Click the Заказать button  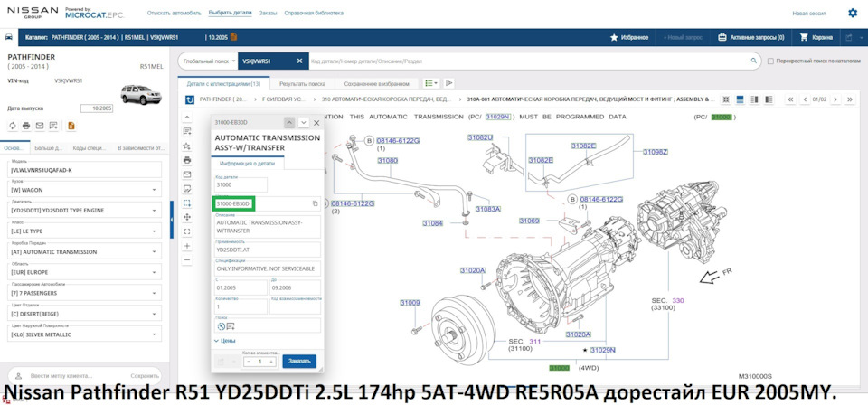299,362
